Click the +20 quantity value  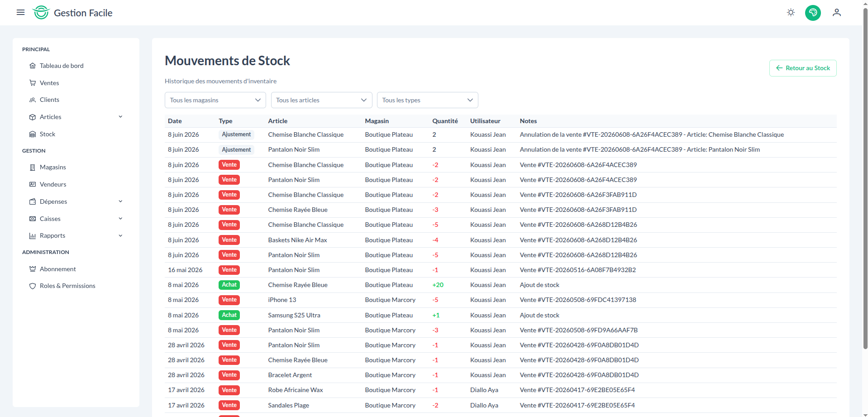tap(438, 285)
